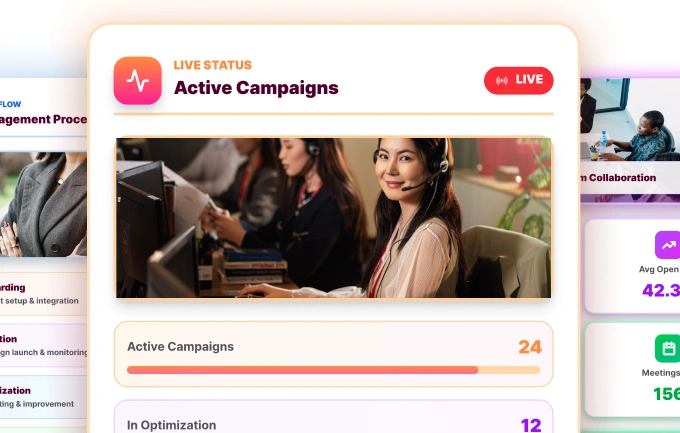Click the Active Campaigns progress bar
680x433 pixels.
click(333, 370)
